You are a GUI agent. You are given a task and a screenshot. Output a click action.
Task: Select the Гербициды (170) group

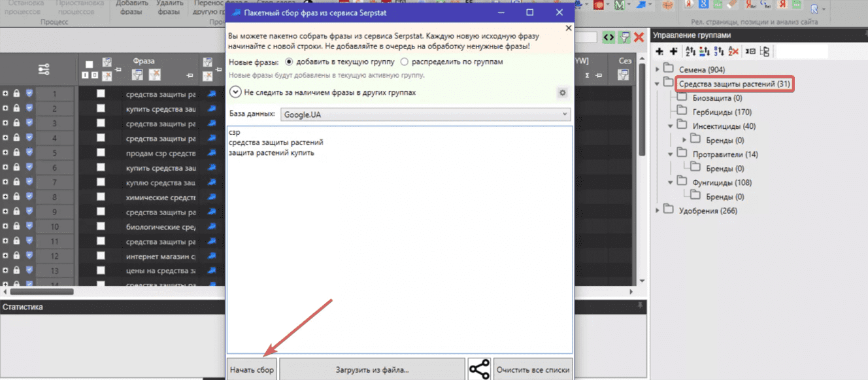pyautogui.click(x=722, y=112)
